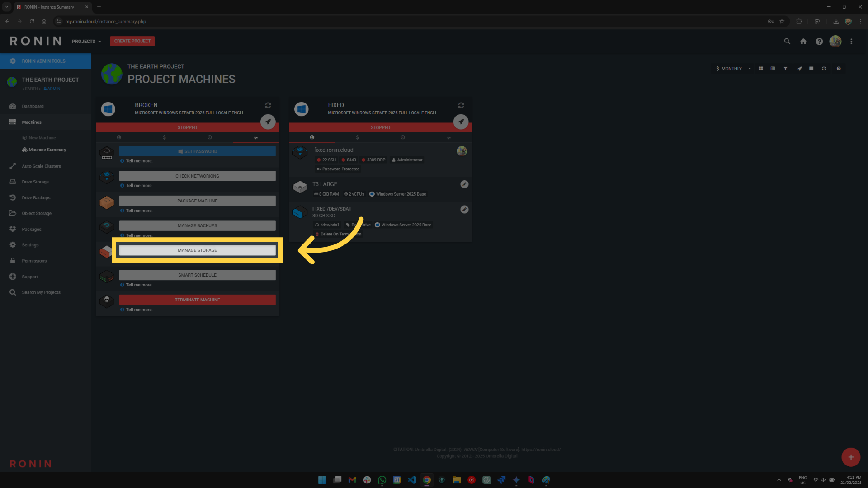Select the info tab on FIXED card
The height and width of the screenshot is (488, 868).
[312, 137]
